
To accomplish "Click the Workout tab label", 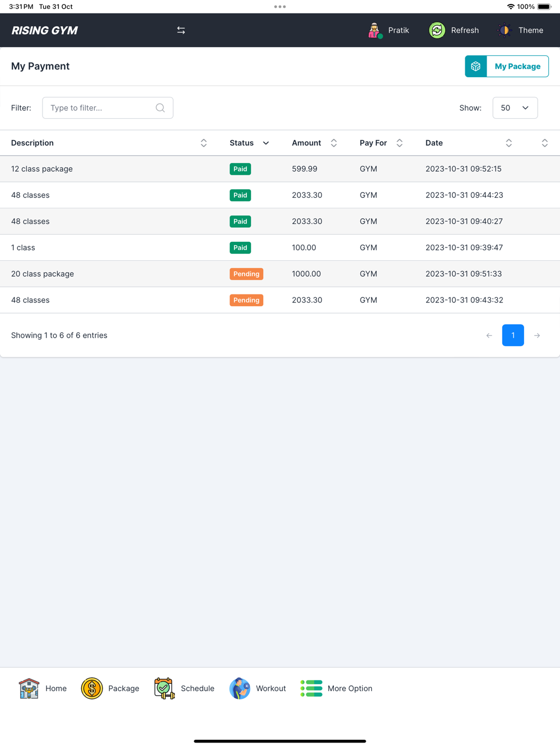I will pos(271,688).
